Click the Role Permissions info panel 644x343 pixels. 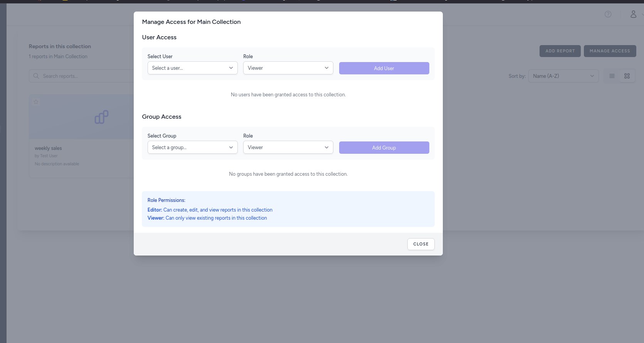288,209
